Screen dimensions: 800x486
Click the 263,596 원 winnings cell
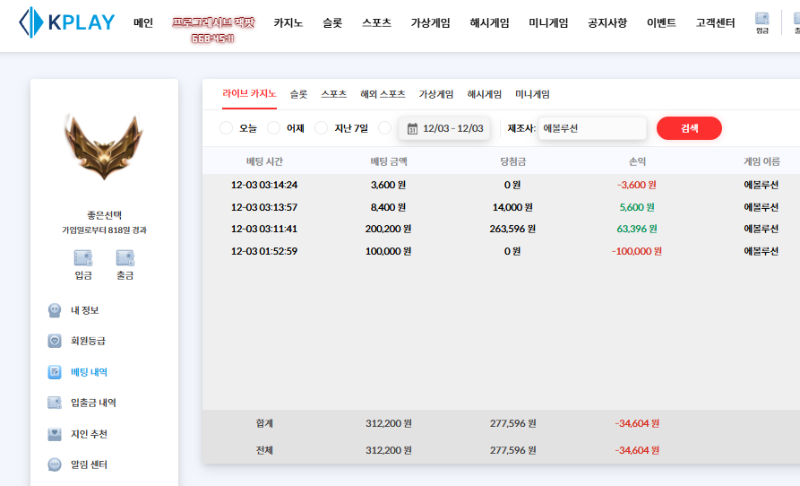click(513, 228)
